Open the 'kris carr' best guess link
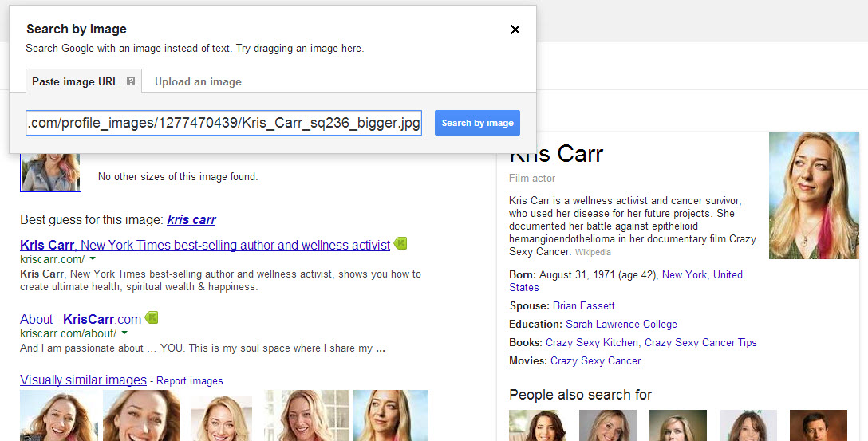The image size is (868, 441). click(191, 219)
